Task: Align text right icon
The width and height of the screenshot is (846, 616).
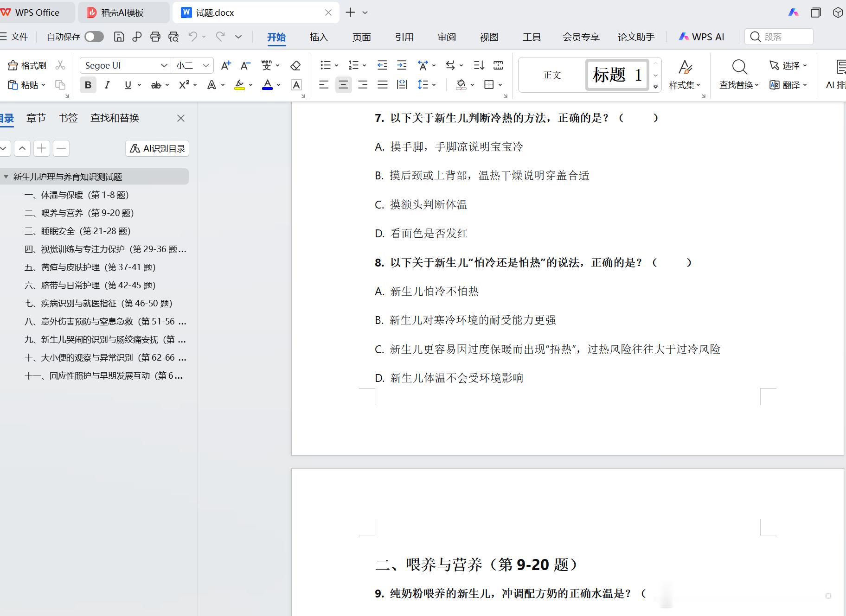Action: coord(363,85)
